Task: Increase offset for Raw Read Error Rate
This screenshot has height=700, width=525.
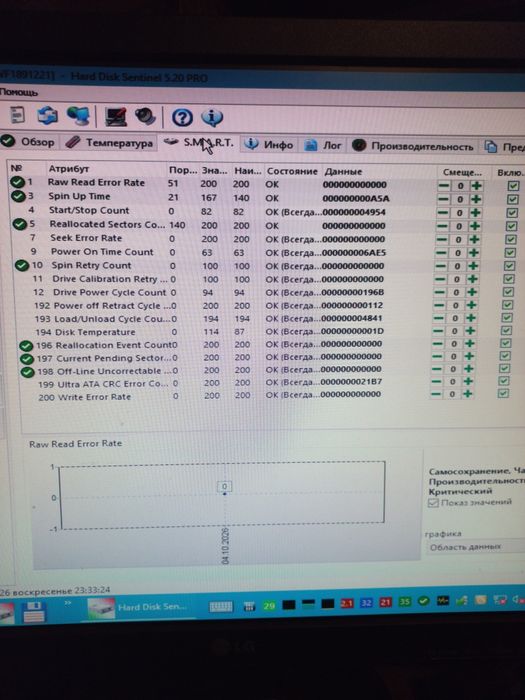Action: click(476, 186)
